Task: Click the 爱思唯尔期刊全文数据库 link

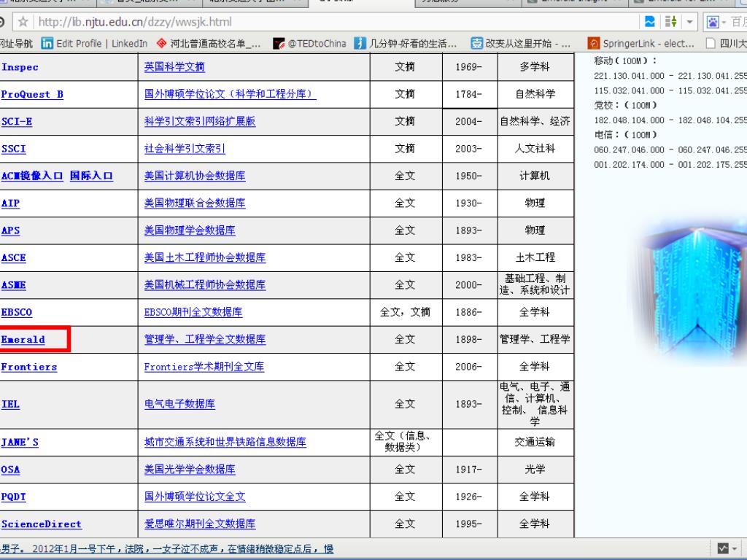Action: (x=200, y=524)
